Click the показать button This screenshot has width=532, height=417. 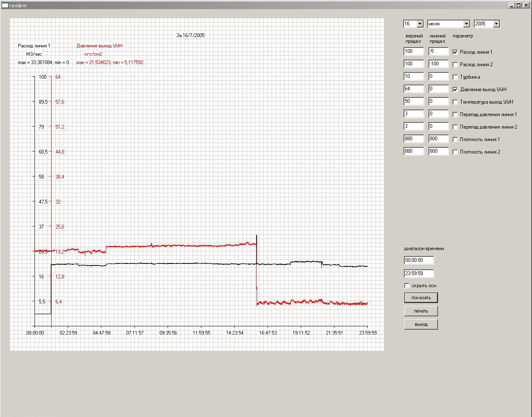click(421, 298)
